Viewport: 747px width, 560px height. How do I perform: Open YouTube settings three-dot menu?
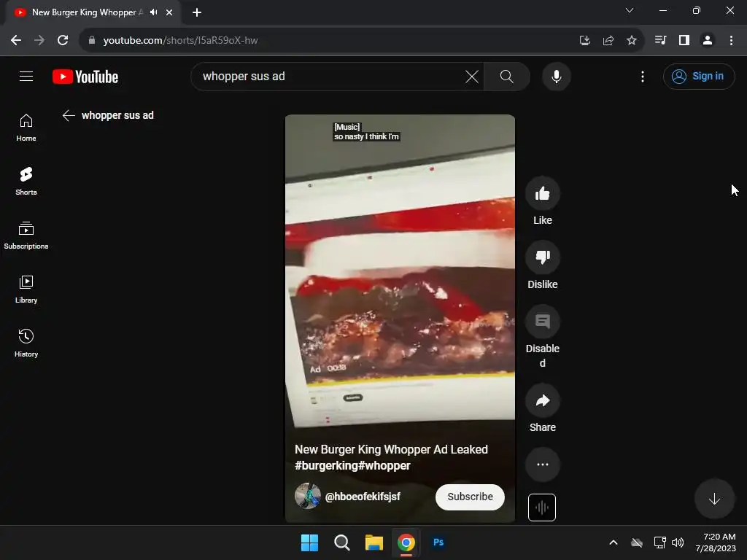[x=642, y=76]
